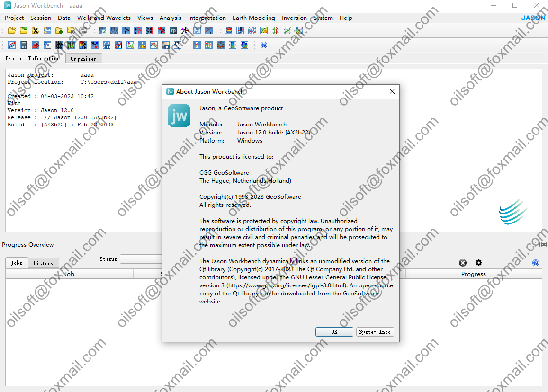Click the red crossed line chart icon

209,30
